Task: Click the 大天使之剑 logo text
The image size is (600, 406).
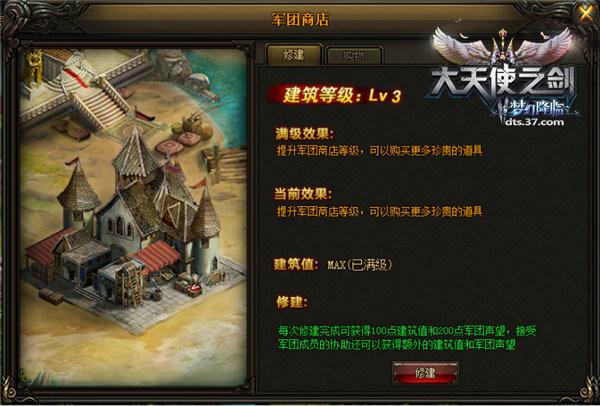Action: tap(502, 85)
